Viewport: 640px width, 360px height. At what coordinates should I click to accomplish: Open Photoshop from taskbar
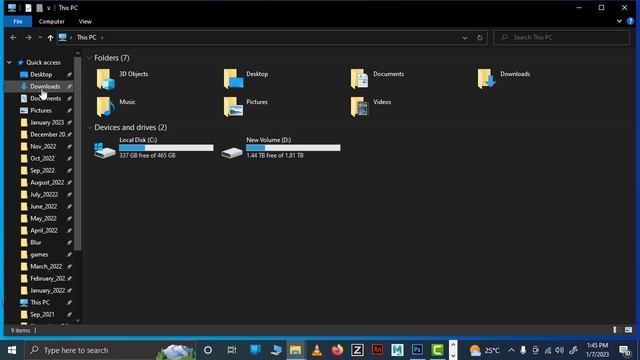pos(417,350)
